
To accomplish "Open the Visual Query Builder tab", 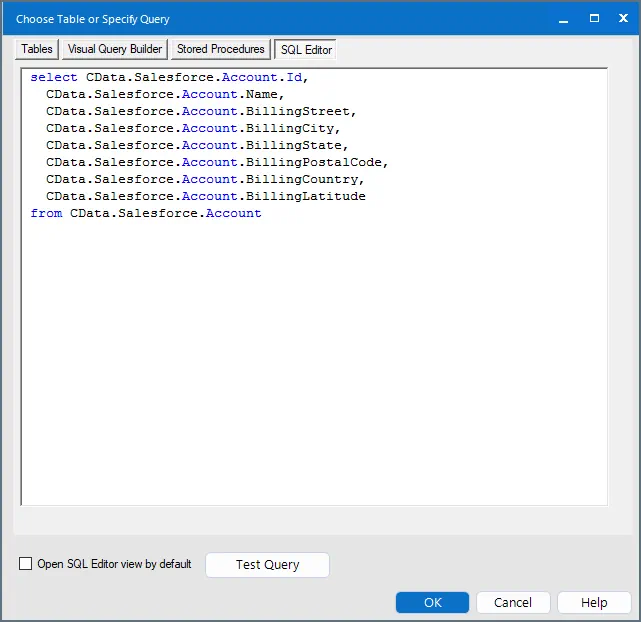I will [x=115, y=49].
